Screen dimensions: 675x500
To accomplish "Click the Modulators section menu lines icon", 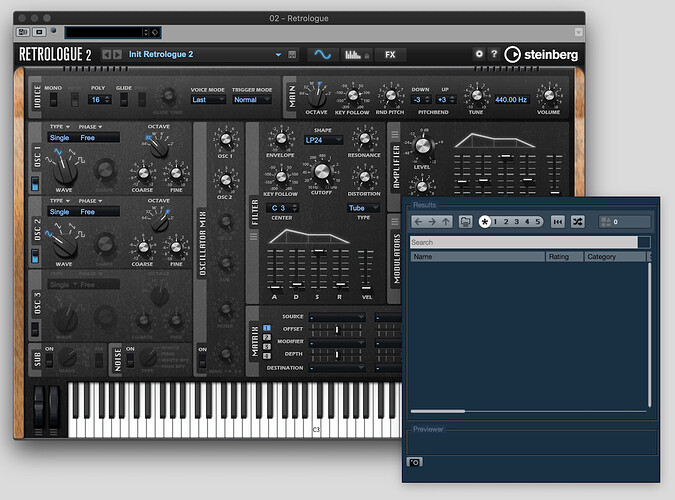I will pos(395,222).
